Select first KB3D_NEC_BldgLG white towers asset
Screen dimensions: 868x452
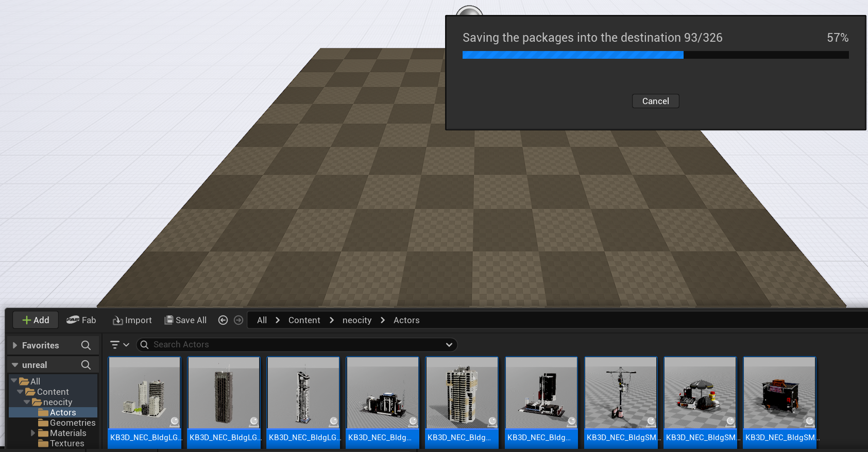click(x=145, y=403)
